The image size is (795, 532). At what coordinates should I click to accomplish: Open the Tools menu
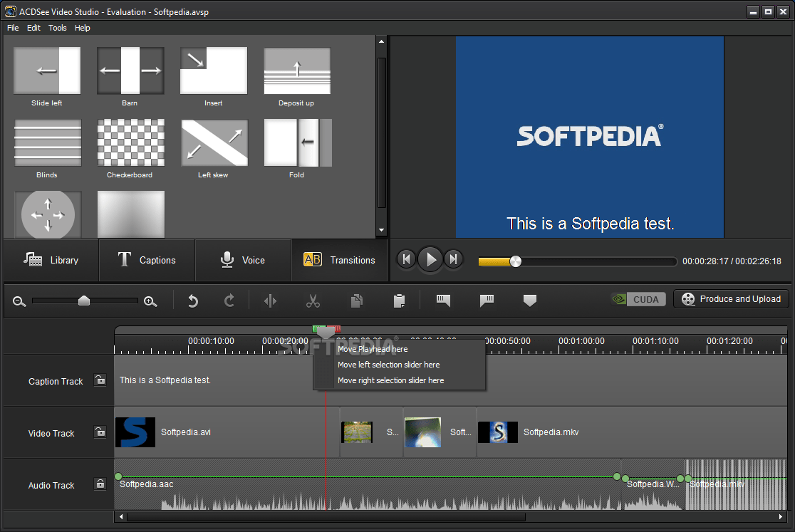57,28
